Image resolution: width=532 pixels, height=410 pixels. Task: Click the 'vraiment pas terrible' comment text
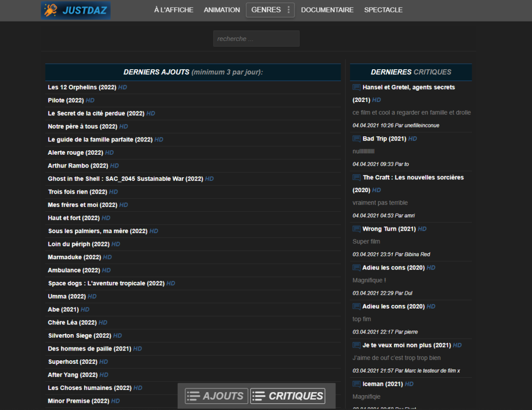coord(380,203)
